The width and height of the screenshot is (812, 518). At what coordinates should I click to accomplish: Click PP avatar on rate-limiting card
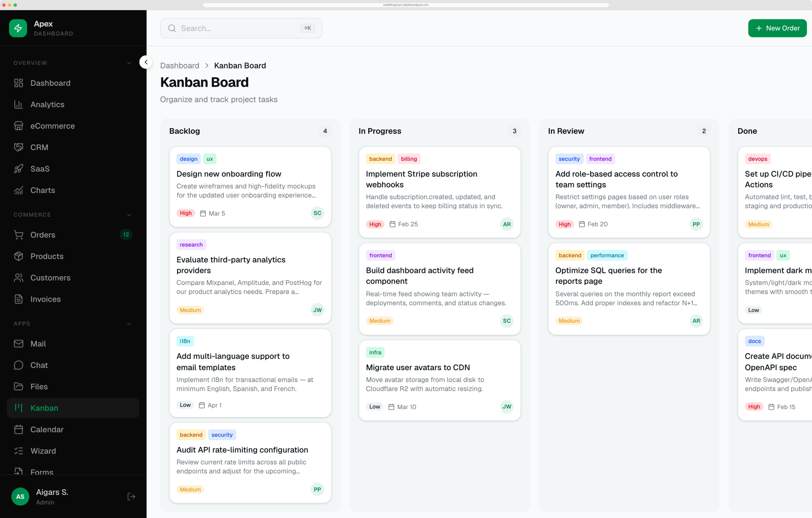click(x=317, y=489)
